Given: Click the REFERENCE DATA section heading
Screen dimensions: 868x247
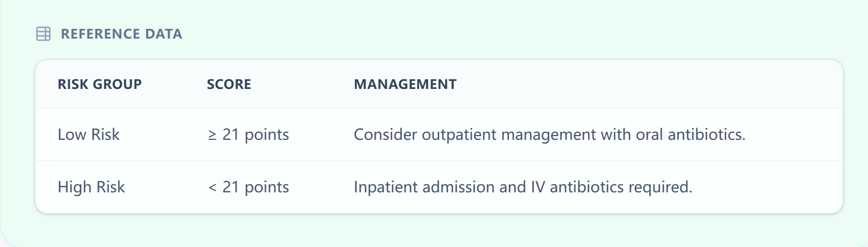Looking at the screenshot, I should click(x=121, y=34).
